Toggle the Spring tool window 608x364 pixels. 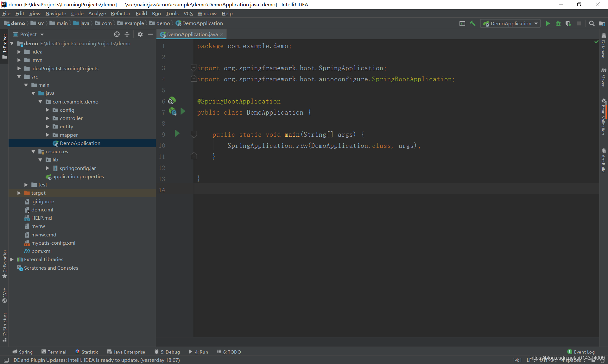22,352
